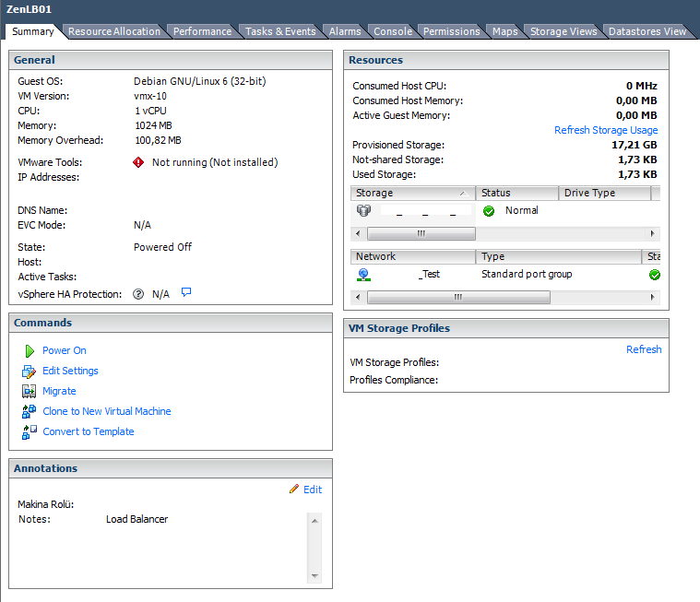Click the Migrate link
Image resolution: width=700 pixels, height=602 pixels.
(59, 392)
